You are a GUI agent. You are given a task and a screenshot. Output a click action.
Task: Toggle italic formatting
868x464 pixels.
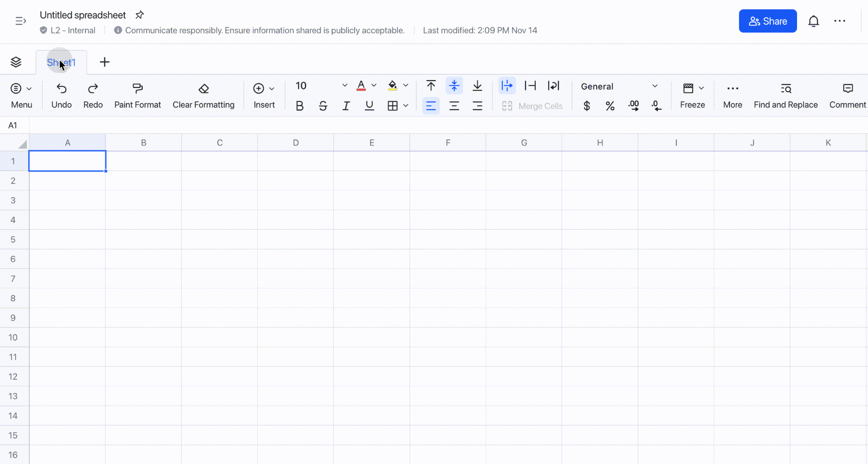point(346,105)
